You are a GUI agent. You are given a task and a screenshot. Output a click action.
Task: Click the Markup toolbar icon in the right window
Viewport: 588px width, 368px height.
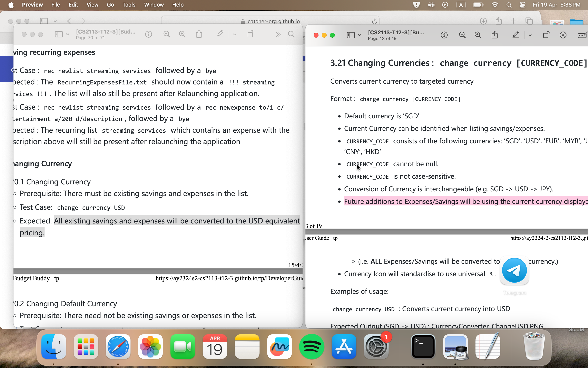point(563,35)
